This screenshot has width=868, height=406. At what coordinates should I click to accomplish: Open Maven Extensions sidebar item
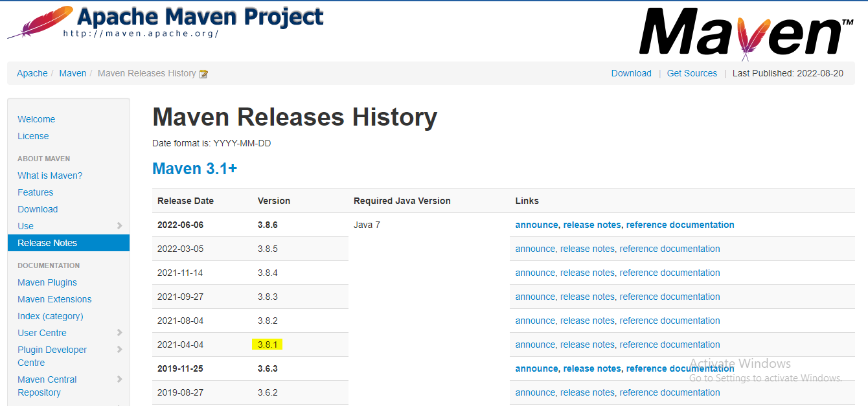click(54, 299)
